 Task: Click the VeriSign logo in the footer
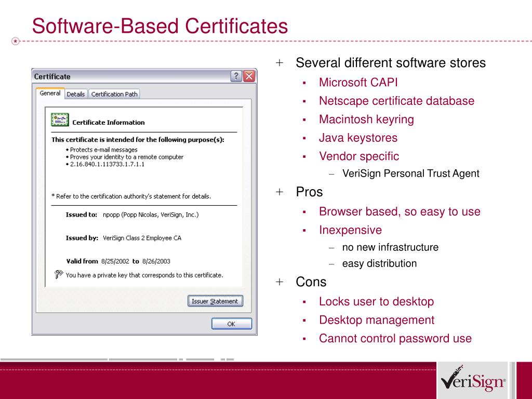tap(473, 381)
